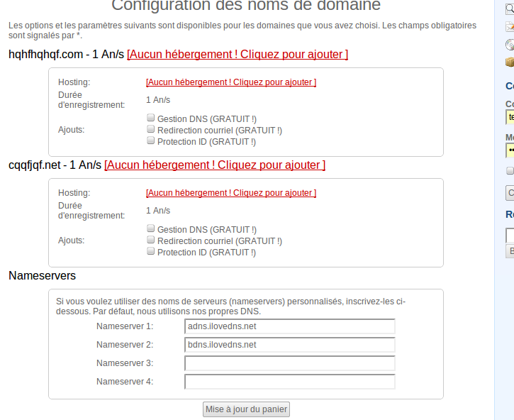Click the large hosting link beside cqqfjqf.net heading
The height and width of the screenshot is (420, 514).
pos(215,165)
